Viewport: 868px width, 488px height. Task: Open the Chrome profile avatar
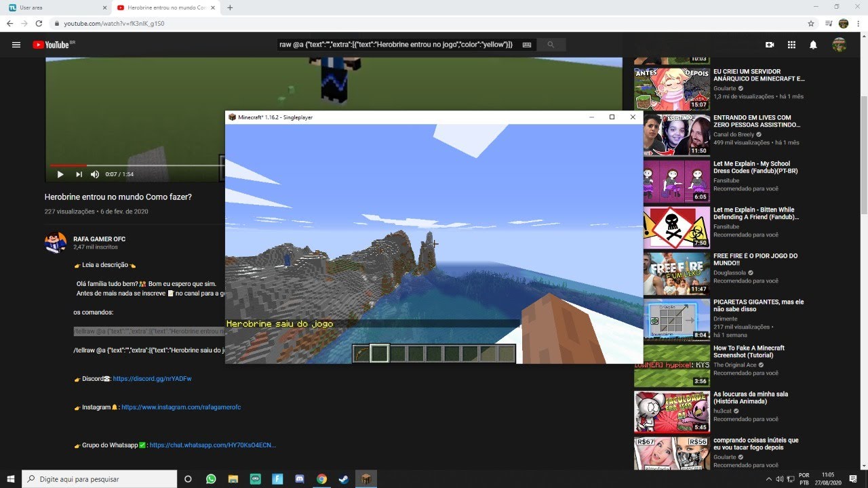click(x=844, y=23)
